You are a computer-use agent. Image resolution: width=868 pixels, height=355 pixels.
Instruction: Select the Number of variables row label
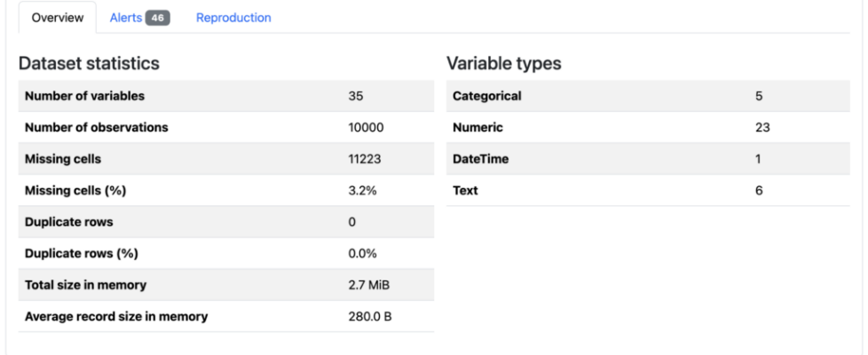pyautogui.click(x=84, y=96)
